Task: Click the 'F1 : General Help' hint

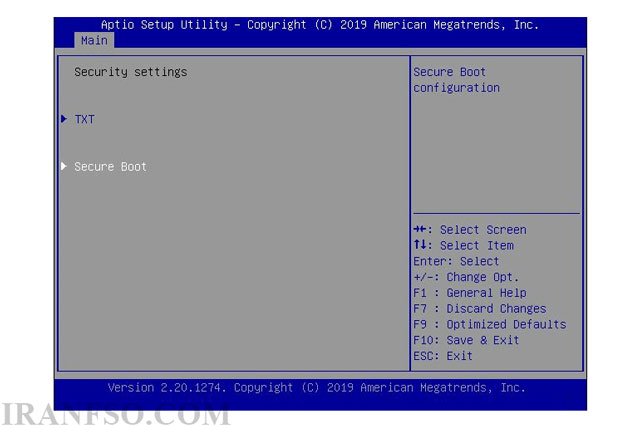Action: point(470,293)
